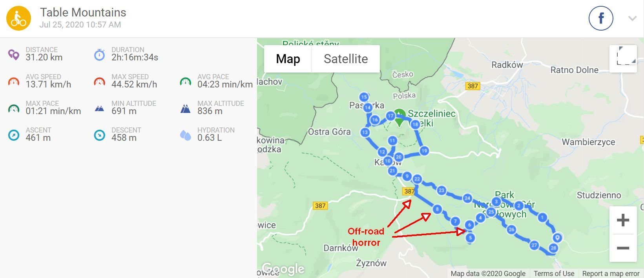The height and width of the screenshot is (278, 644).
Task: Click the Distance stat icon
Action: click(14, 55)
